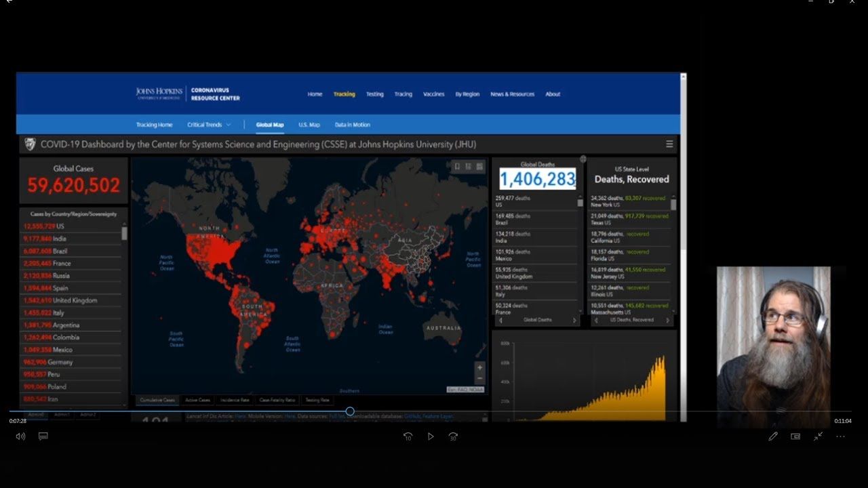Open the subtitles captions icon
The image size is (868, 488).
(43, 436)
